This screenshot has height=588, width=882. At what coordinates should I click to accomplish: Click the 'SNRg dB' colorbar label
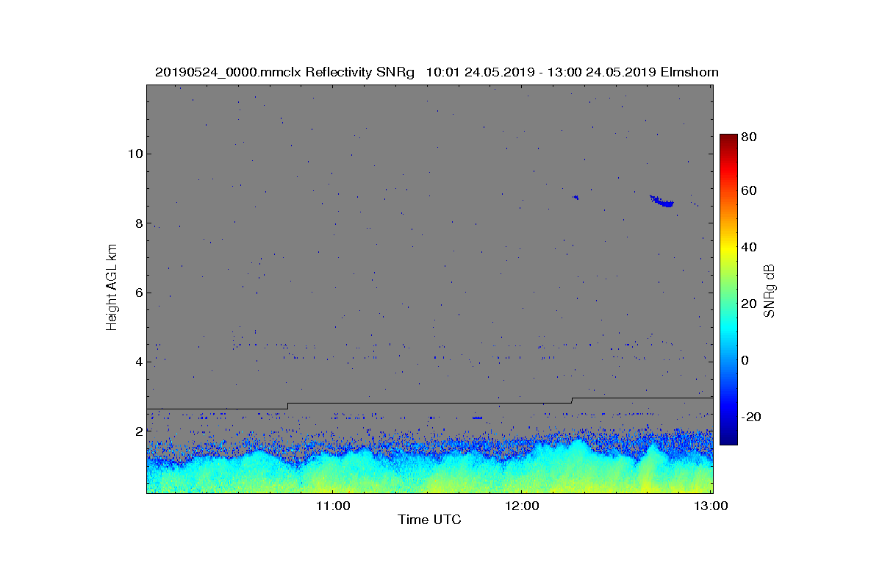(770, 290)
